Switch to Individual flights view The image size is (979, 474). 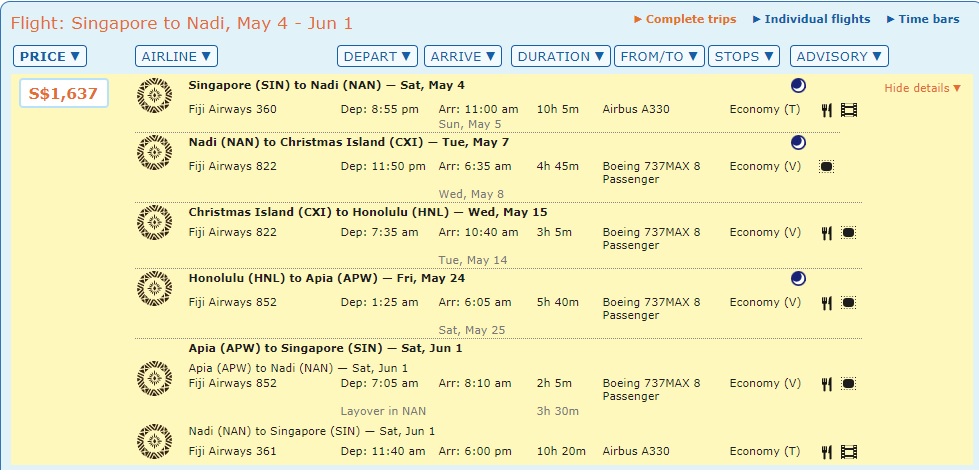(x=812, y=19)
